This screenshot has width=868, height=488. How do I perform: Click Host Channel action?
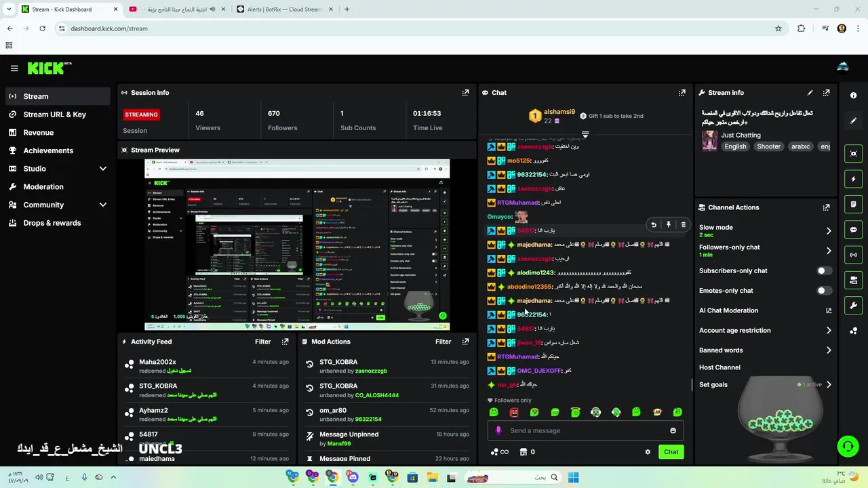click(719, 367)
